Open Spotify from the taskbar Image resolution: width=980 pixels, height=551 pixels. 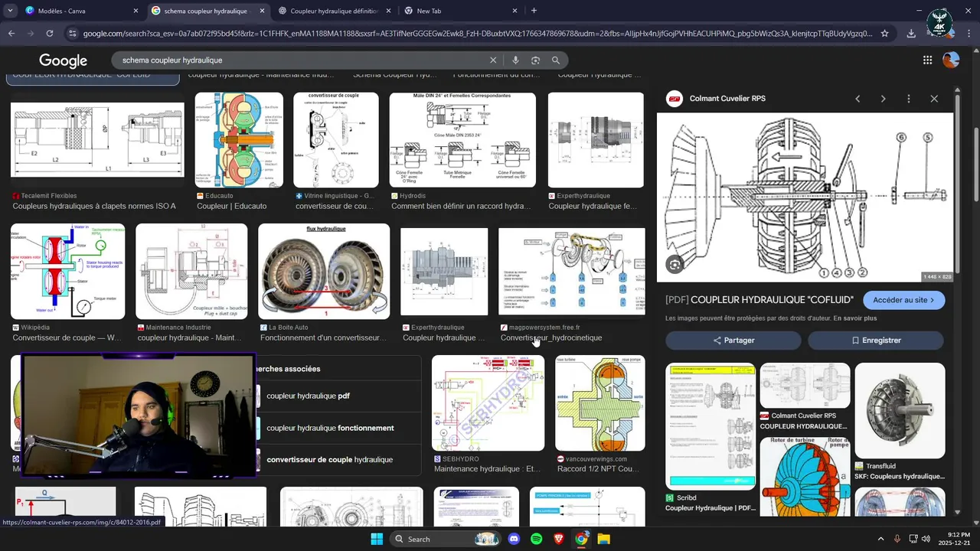537,539
